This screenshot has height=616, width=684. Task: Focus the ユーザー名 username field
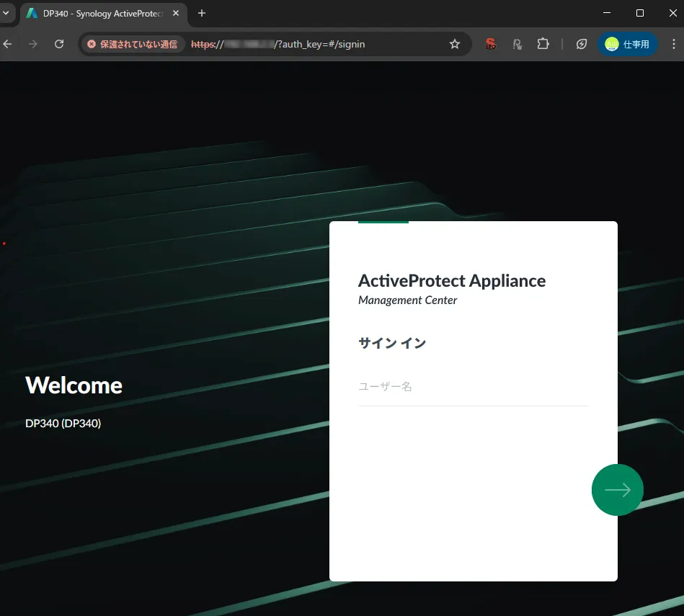(474, 387)
